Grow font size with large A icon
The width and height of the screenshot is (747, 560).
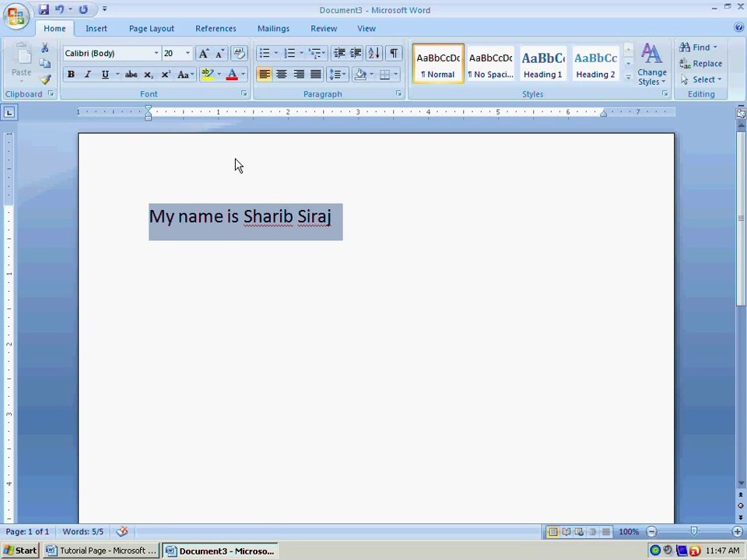tap(203, 54)
